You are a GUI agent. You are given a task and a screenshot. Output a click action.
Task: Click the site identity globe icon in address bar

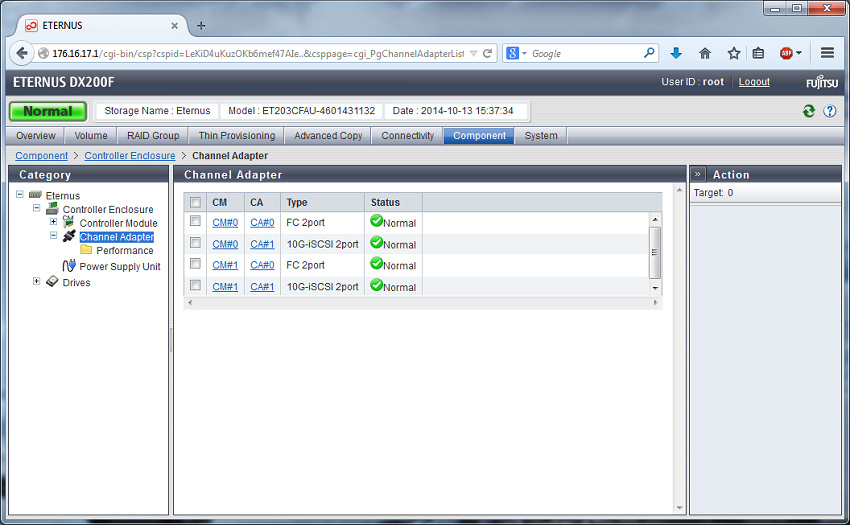click(x=43, y=53)
